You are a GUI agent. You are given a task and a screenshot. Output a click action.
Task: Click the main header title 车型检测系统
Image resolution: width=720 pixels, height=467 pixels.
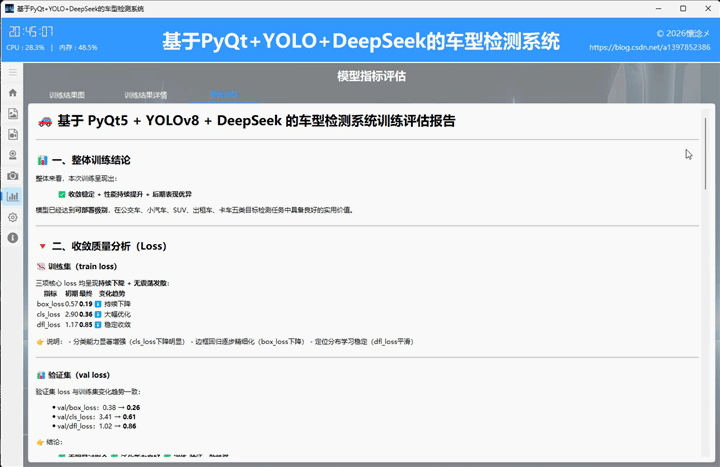coord(361,41)
